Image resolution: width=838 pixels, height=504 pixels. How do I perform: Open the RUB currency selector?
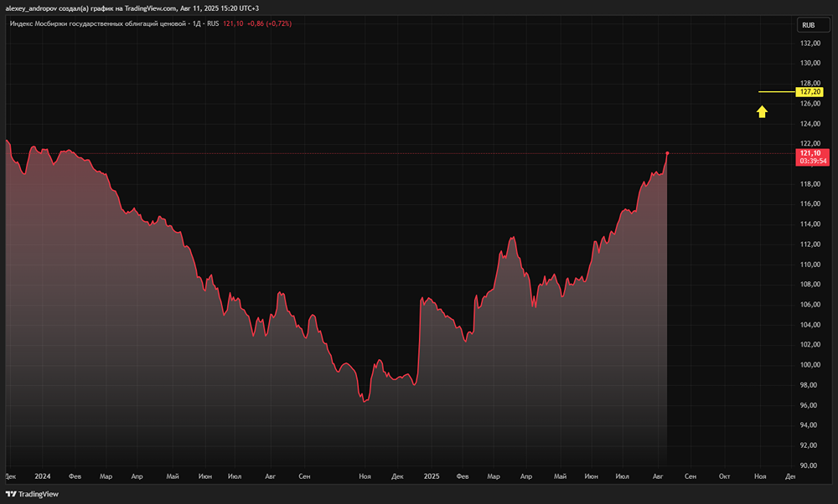point(809,25)
